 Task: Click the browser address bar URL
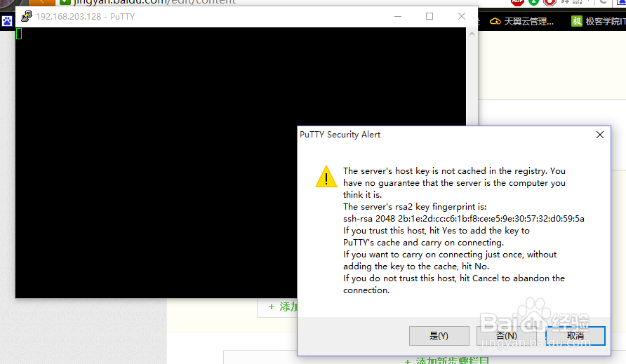[155, 2]
